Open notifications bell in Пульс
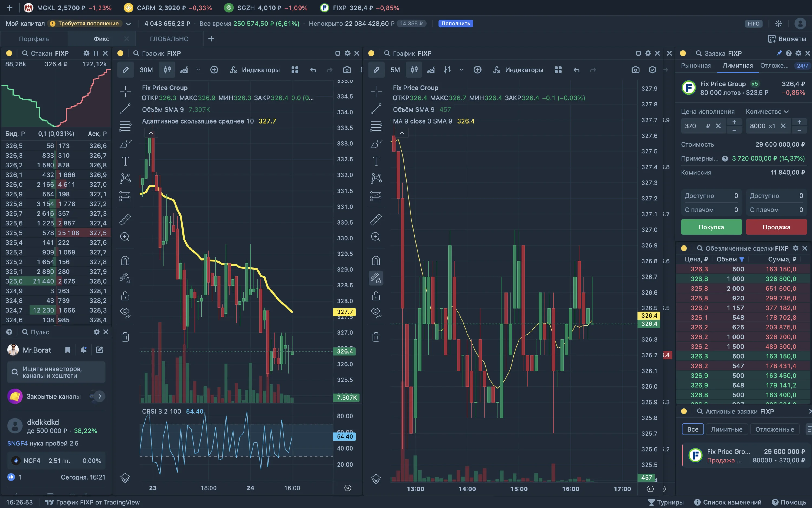Screen dimensions: 812x508 (84, 350)
